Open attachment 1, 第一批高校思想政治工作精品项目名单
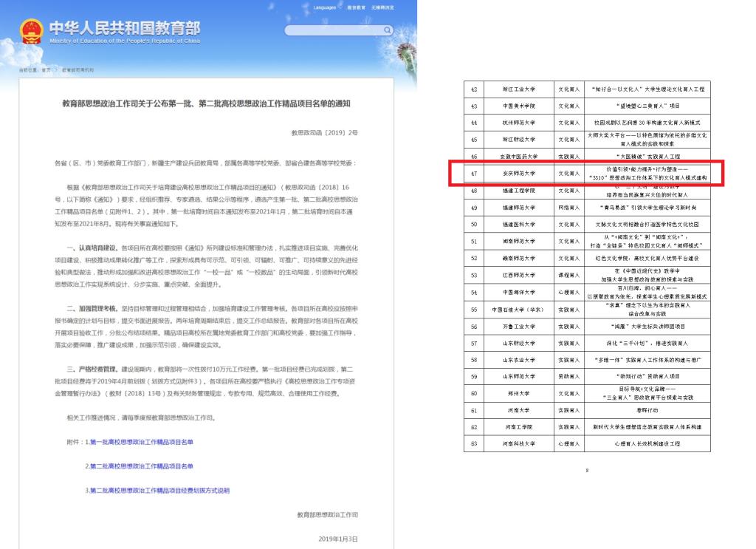756x549 pixels. (x=142, y=442)
